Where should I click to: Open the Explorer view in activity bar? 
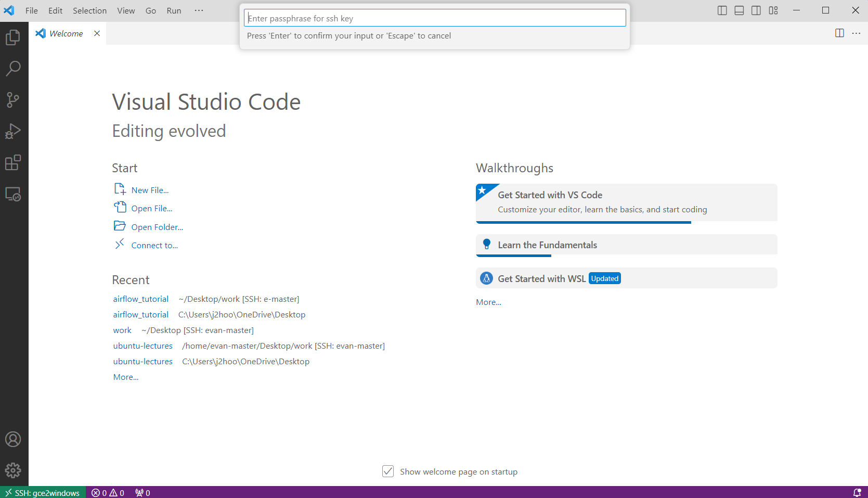coord(13,37)
